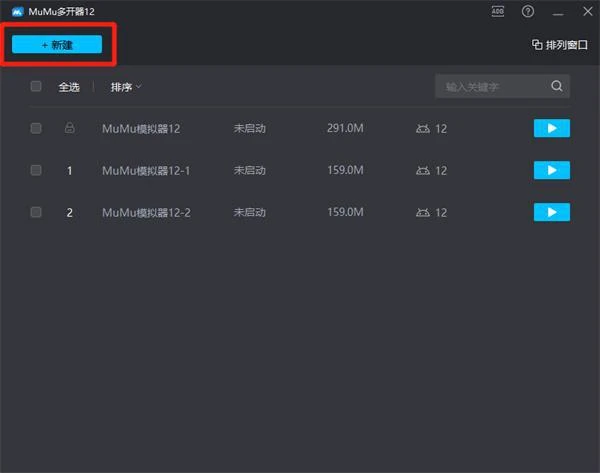Click the 未启动 status of MuMu模拟器12-2
The image size is (600, 473).
(x=249, y=212)
